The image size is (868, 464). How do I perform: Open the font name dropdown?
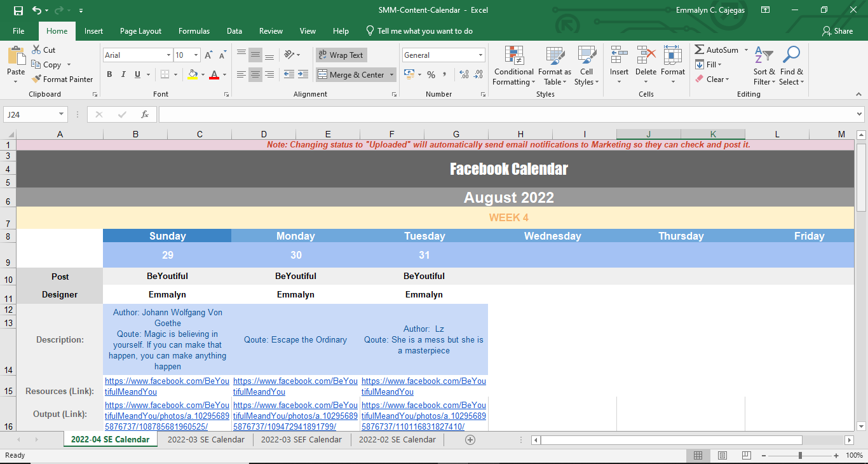click(168, 55)
